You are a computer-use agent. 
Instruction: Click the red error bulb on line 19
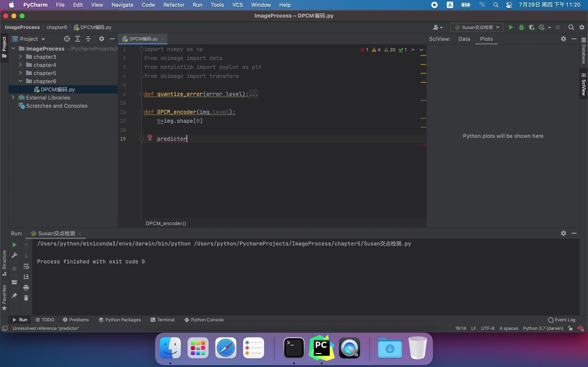pos(150,138)
